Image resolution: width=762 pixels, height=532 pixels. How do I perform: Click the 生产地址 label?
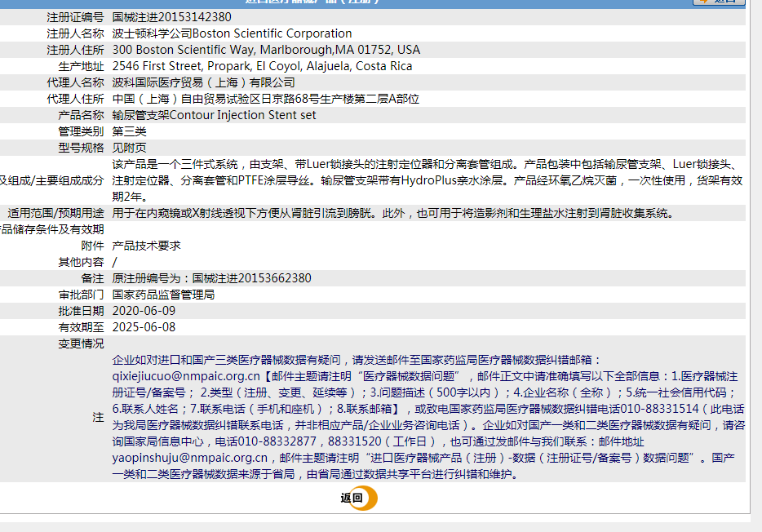[81, 66]
